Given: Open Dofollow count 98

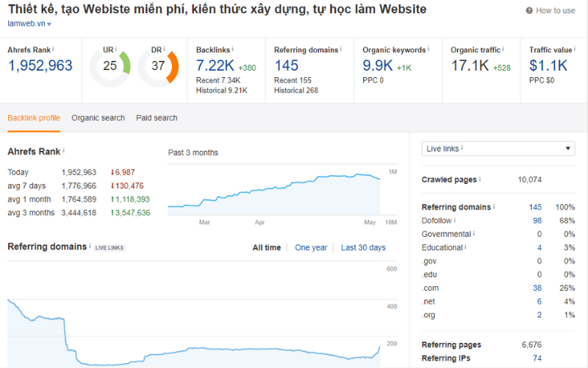Looking at the screenshot, I should 537,221.
